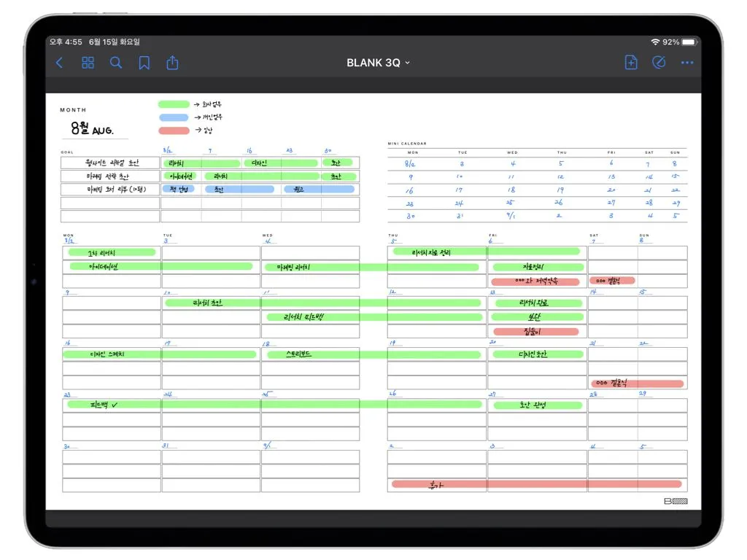747x560 pixels.
Task: Tap the red '휴가' bar in the last week
Action: tap(536, 484)
